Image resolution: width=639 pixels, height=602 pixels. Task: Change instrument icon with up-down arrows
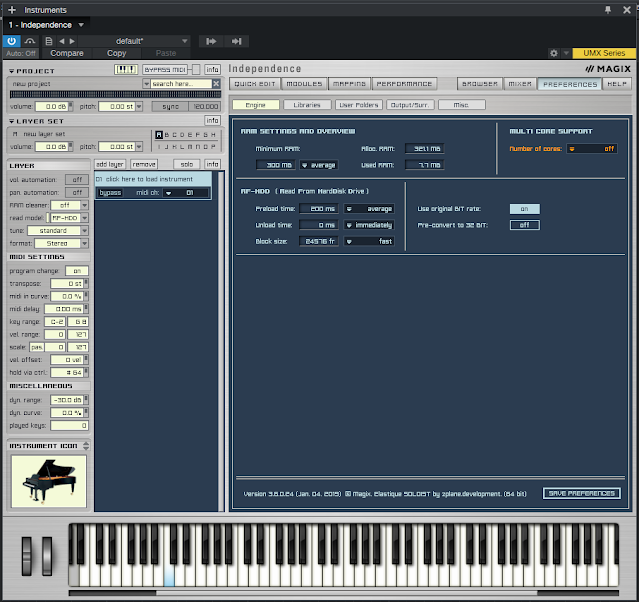coord(86,446)
